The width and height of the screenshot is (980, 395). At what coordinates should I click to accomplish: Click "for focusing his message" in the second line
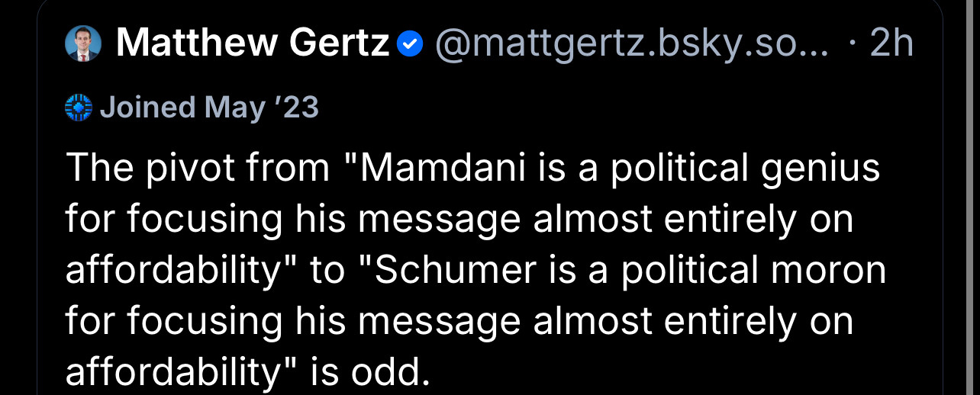[293, 220]
